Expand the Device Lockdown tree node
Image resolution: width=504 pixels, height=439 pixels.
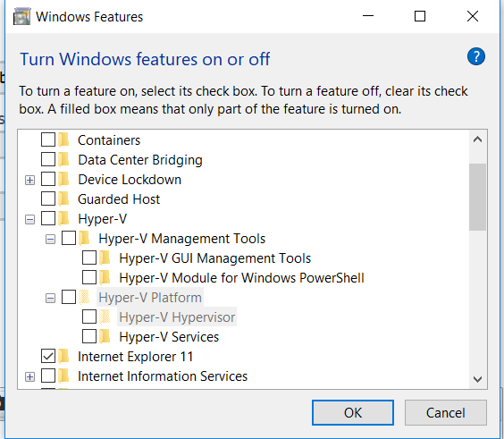pyautogui.click(x=29, y=180)
